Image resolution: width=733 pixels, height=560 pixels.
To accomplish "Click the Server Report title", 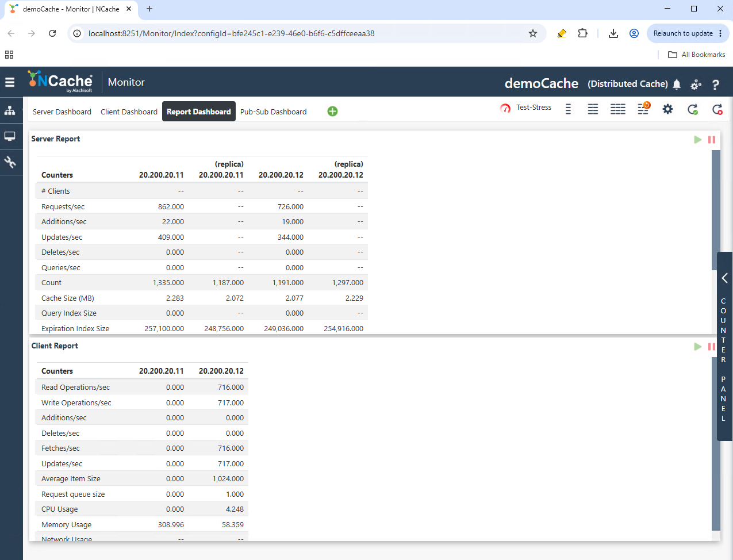I will (56, 139).
